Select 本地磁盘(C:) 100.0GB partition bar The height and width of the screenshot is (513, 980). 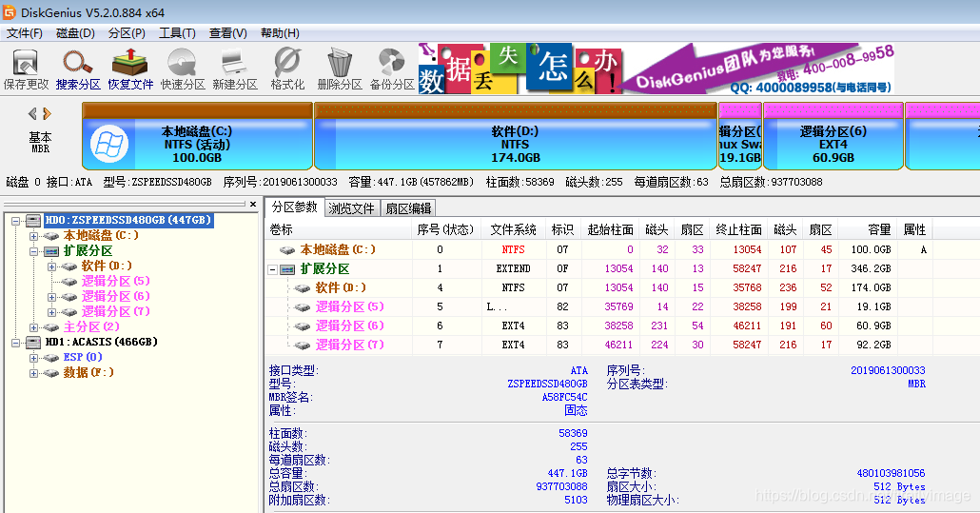coord(197,136)
